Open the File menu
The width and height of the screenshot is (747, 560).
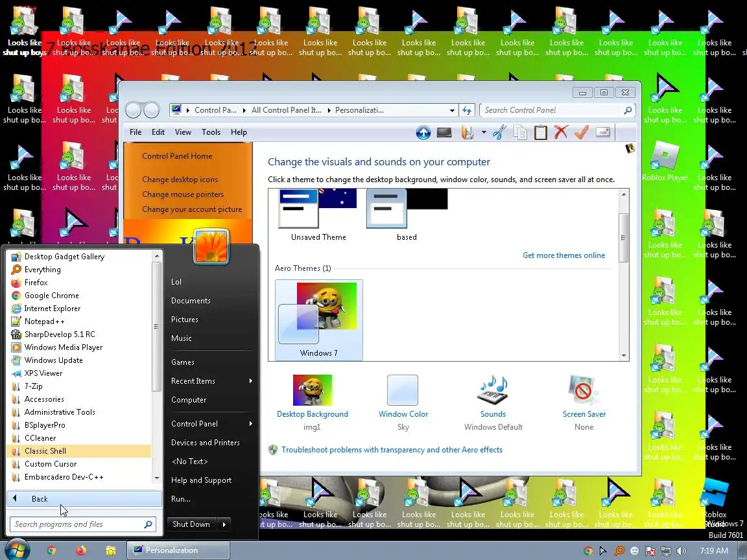(136, 132)
